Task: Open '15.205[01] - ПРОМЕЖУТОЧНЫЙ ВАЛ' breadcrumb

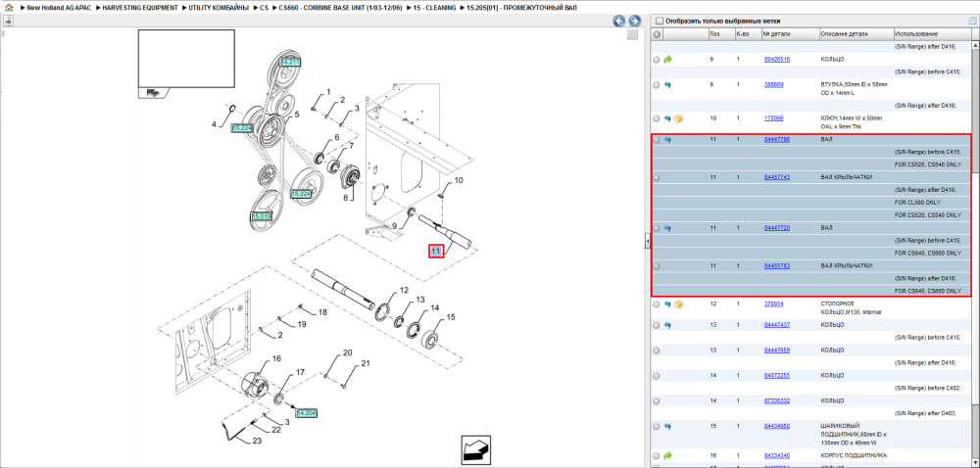Action: click(x=522, y=8)
